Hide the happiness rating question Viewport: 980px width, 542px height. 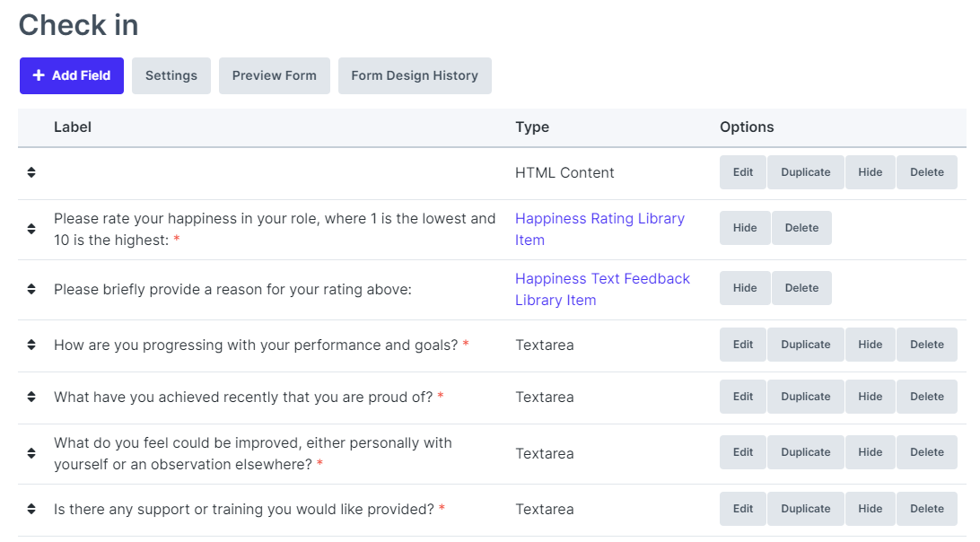click(745, 227)
